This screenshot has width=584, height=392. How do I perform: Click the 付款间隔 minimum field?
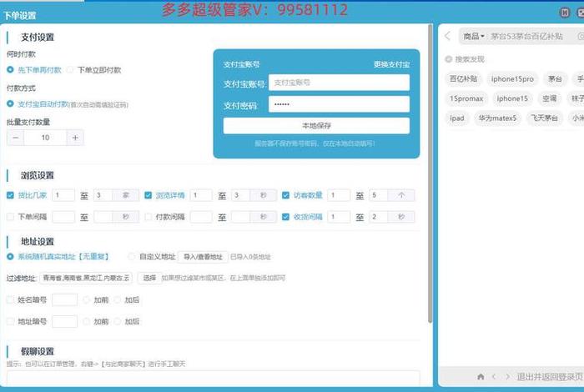[201, 217]
